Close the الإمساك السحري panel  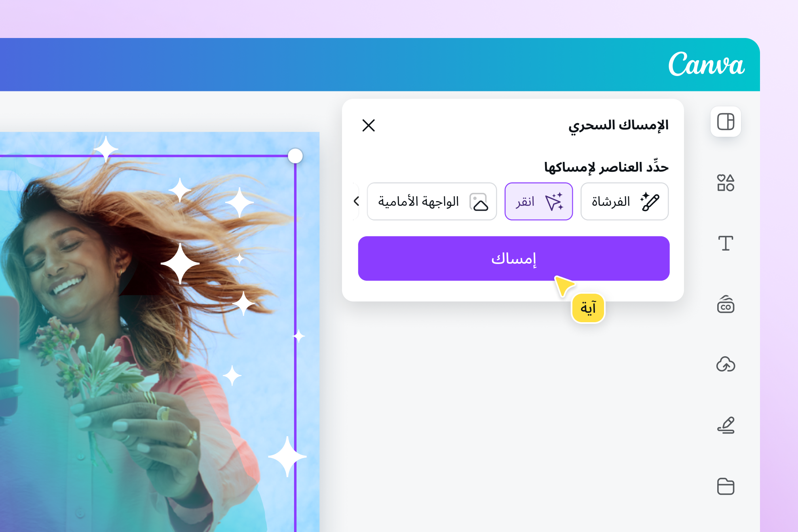[x=369, y=125]
